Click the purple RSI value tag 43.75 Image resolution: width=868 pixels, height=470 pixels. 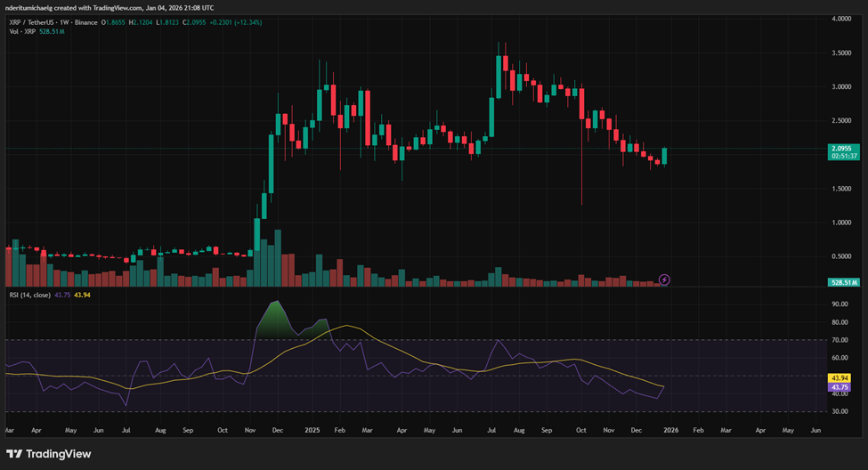pos(841,387)
